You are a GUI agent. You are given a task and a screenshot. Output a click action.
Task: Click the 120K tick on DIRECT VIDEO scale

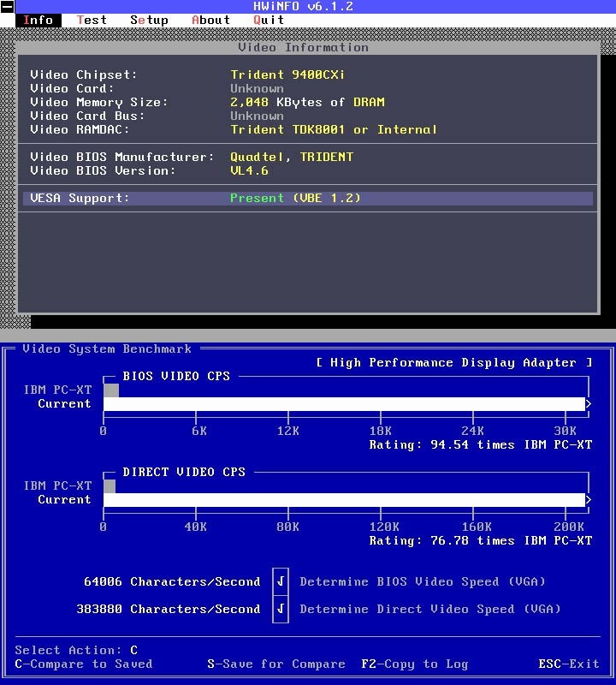pos(384,527)
